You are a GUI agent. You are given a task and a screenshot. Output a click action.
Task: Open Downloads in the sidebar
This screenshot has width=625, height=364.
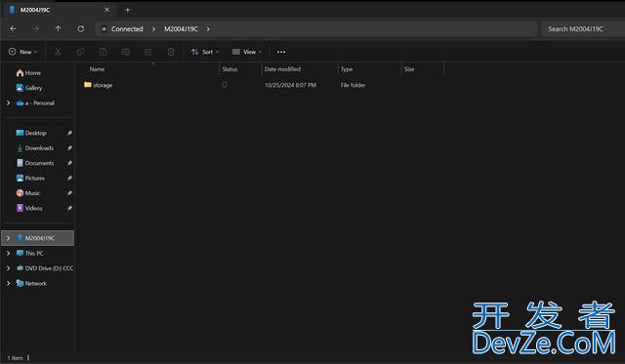coord(39,148)
